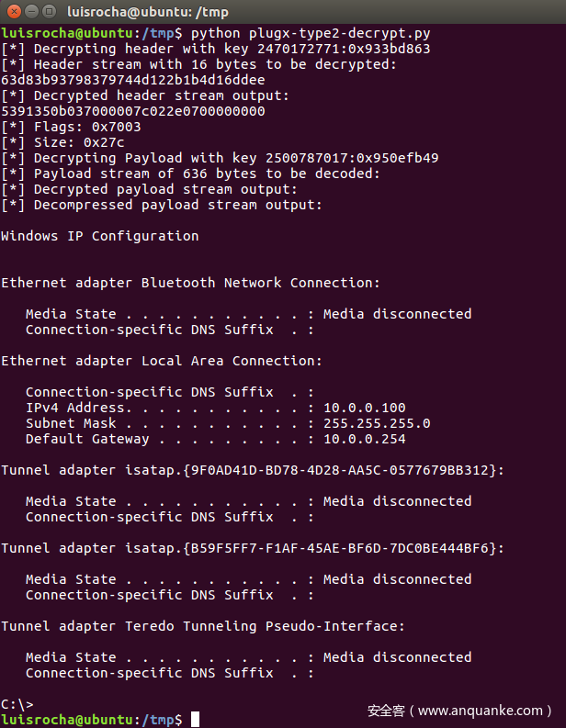Screen dimensions: 566x728
Task: Click the Ethernet adapter Bluetooth Network Connection line
Action: [x=190, y=283]
